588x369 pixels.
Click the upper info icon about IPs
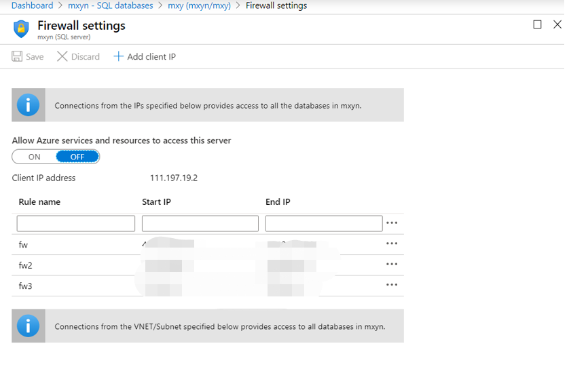point(28,105)
